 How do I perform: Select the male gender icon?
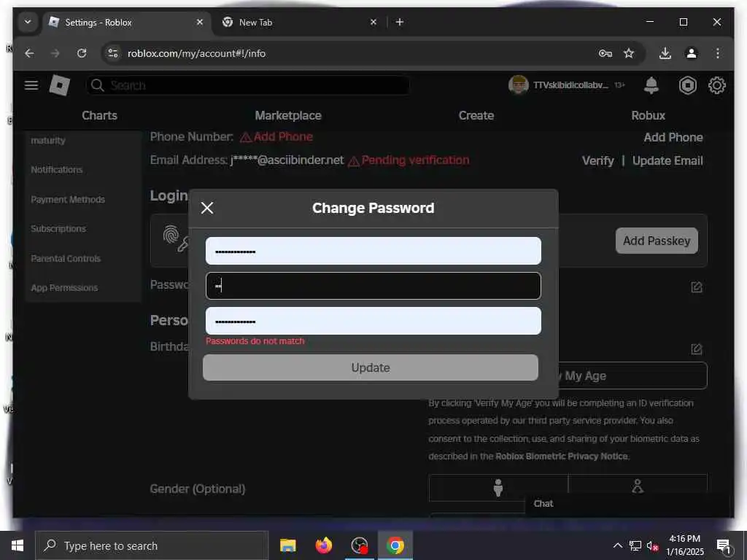point(498,488)
